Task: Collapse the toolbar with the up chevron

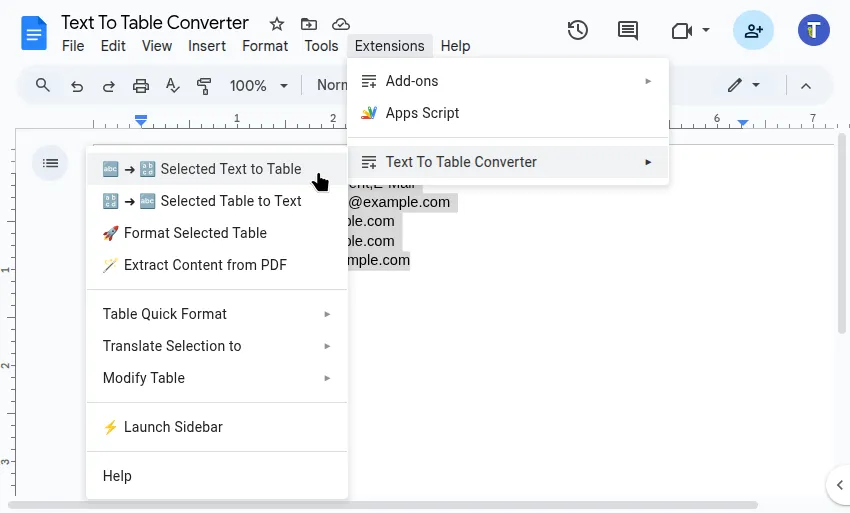Action: pyautogui.click(x=806, y=86)
